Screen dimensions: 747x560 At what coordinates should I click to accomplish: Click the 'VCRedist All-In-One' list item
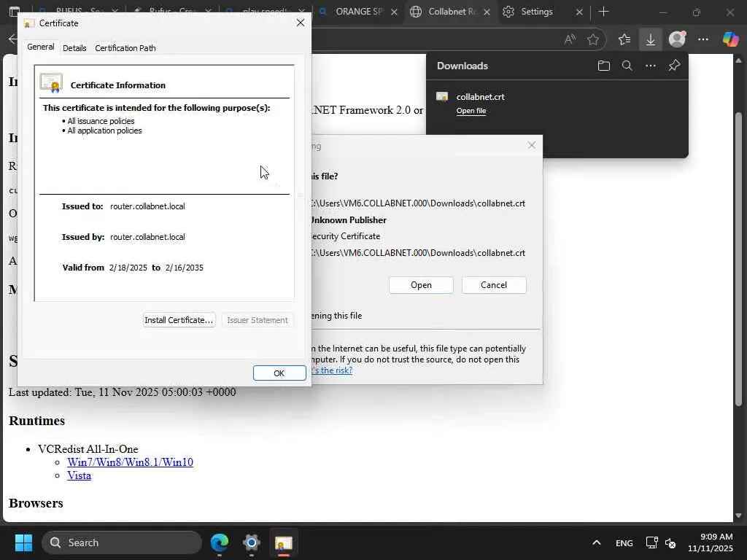point(88,449)
